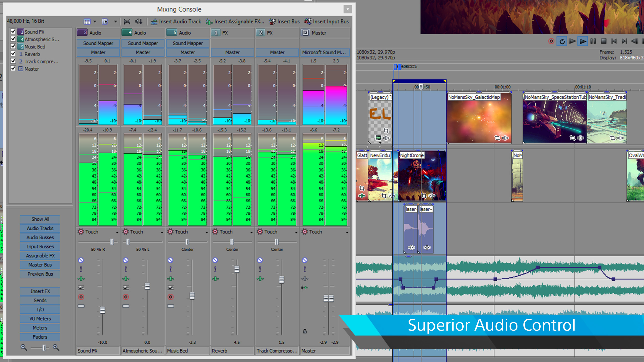644x362 pixels.
Task: Open the VU Meters panel
Action: 39,319
